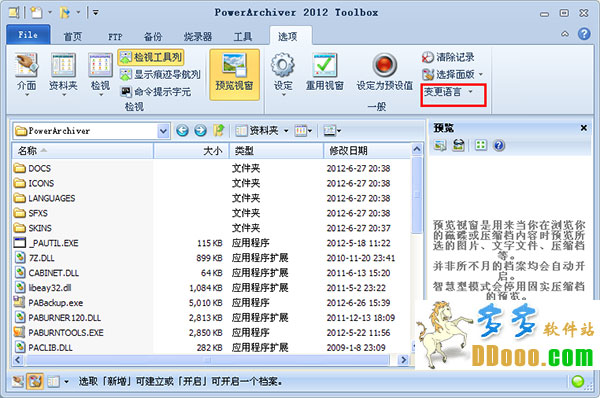Viewport: 600px width, 398px height.
Task: Open the layout dropdown at toolbar end
Action: [x=332, y=131]
